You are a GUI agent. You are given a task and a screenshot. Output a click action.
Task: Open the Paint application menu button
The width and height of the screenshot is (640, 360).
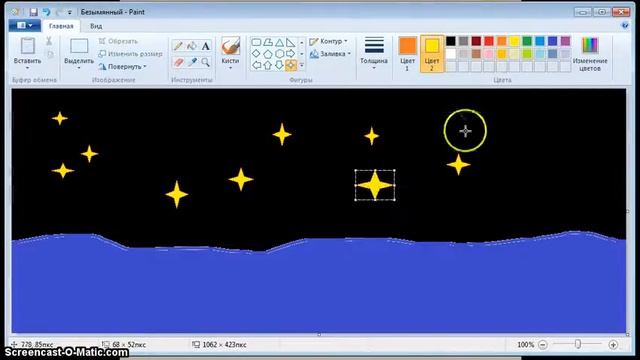(24, 26)
